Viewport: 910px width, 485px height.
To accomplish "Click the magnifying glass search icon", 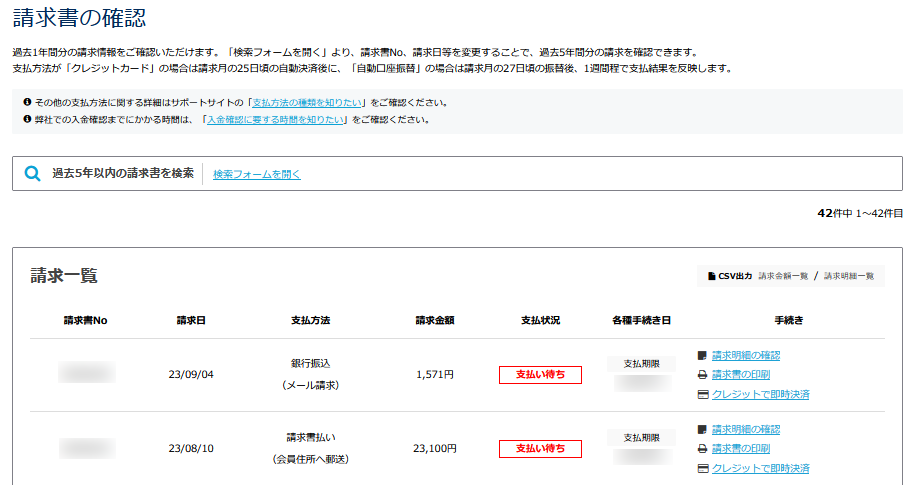I will click(32, 174).
